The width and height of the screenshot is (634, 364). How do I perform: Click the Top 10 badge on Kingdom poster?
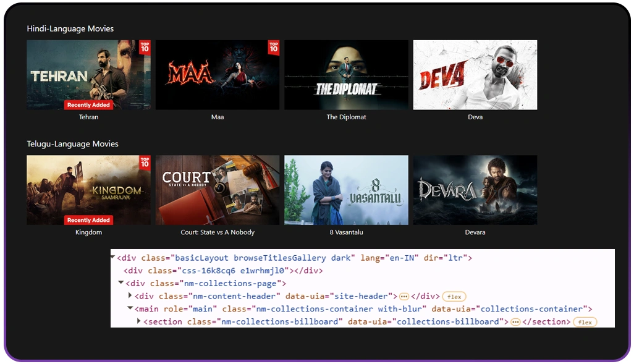pos(145,163)
